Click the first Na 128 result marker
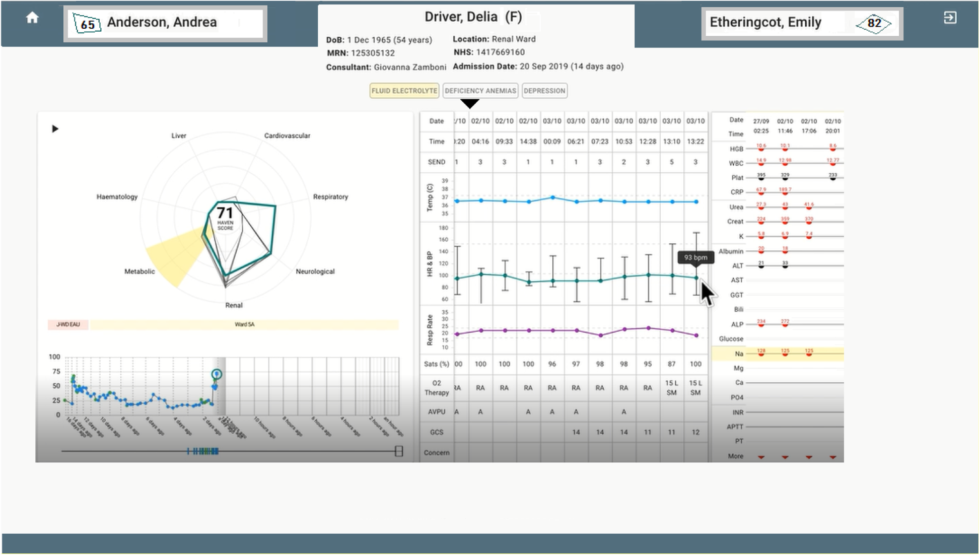980x555 pixels. point(761,354)
